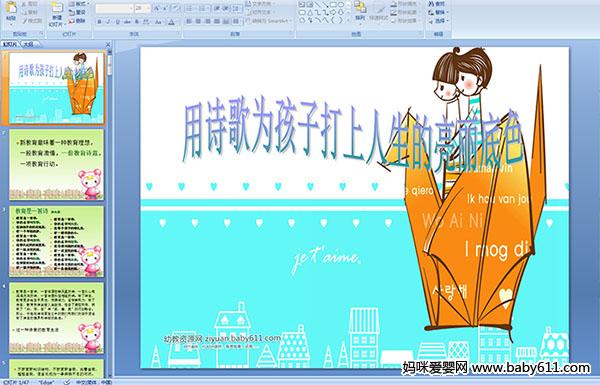Select the arrow line shape
The width and height of the screenshot is (600, 385).
coord(325,4)
